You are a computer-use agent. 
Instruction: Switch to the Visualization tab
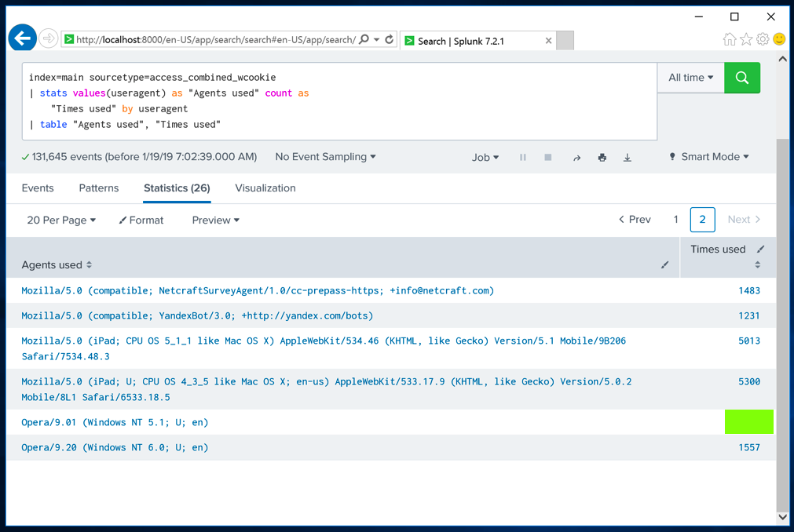click(265, 188)
